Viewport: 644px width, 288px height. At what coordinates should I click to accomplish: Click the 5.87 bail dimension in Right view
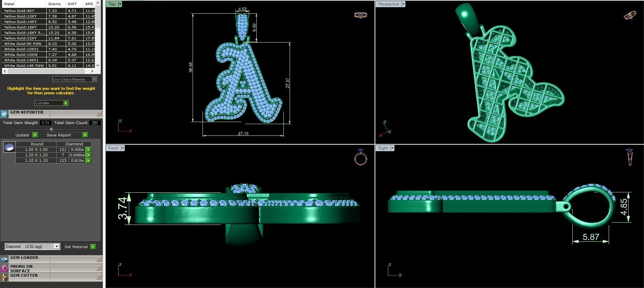tap(591, 237)
